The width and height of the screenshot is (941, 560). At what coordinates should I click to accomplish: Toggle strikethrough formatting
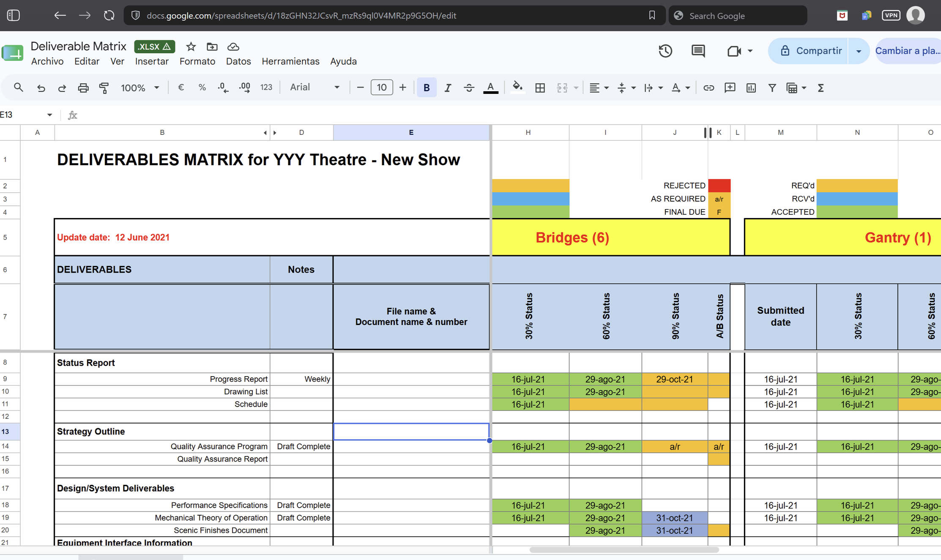(x=469, y=87)
